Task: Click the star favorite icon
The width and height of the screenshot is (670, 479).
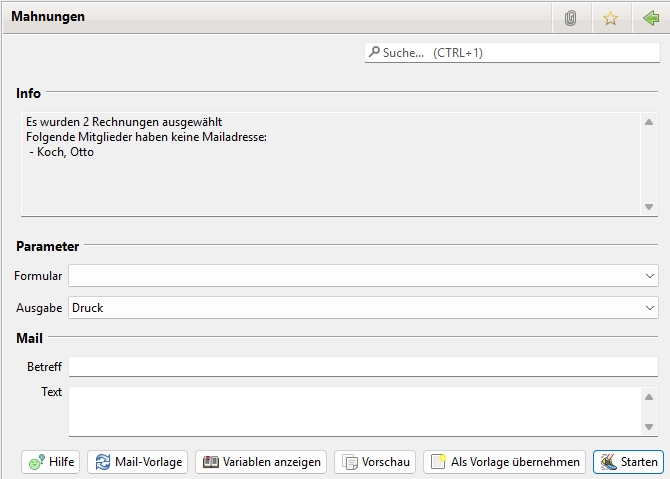Action: pos(610,18)
